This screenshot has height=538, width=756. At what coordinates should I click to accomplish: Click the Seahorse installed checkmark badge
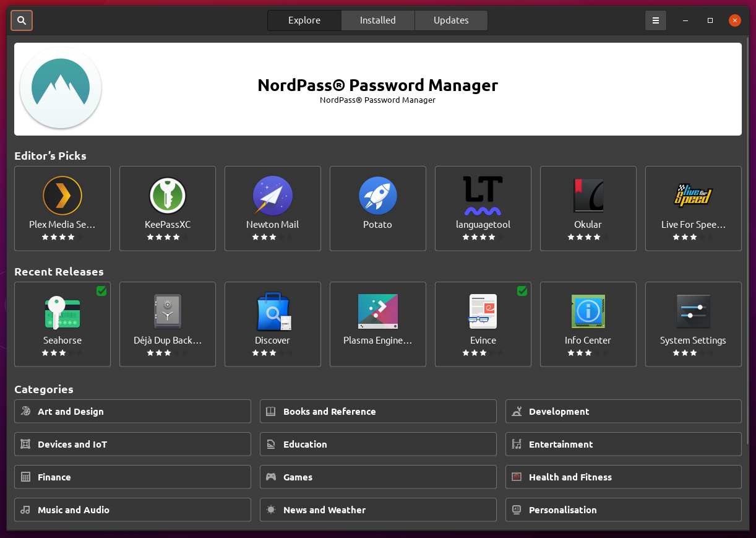(x=101, y=291)
